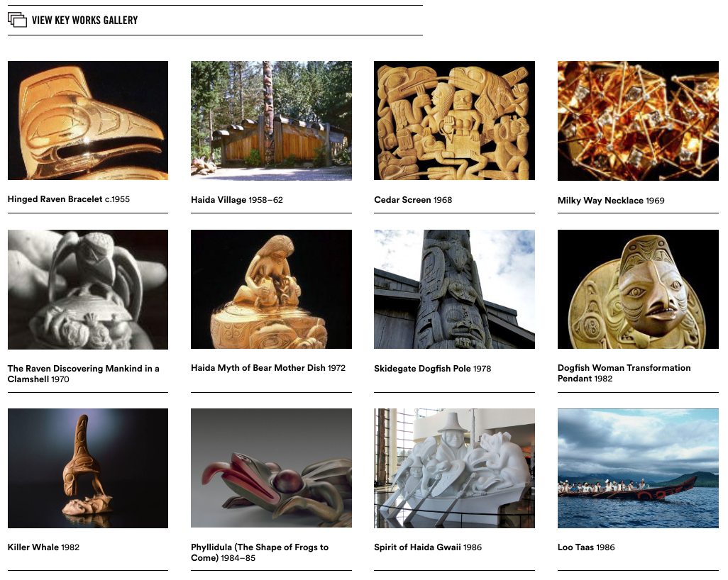The height and width of the screenshot is (580, 728).
Task: Click the Hinged Raven Bracelet c.1955 title
Action: (69, 199)
